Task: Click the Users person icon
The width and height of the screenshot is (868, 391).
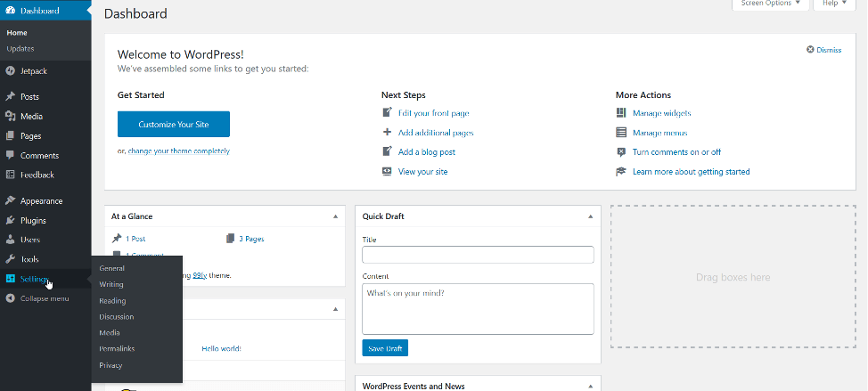Action: [10, 240]
